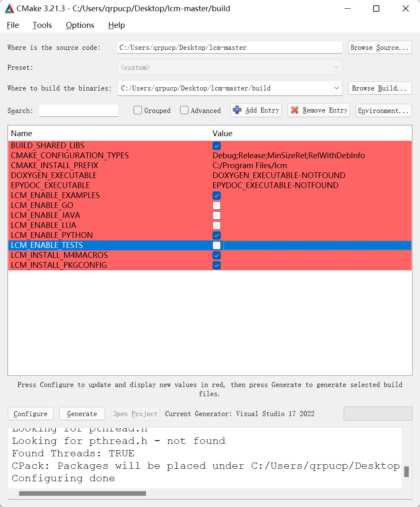Click 'Current Generator: Visual Studio 17 2022' label

pyautogui.click(x=240, y=414)
